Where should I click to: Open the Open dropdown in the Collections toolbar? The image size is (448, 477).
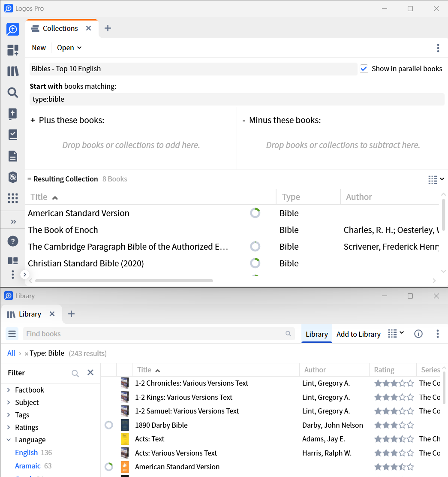click(x=69, y=48)
